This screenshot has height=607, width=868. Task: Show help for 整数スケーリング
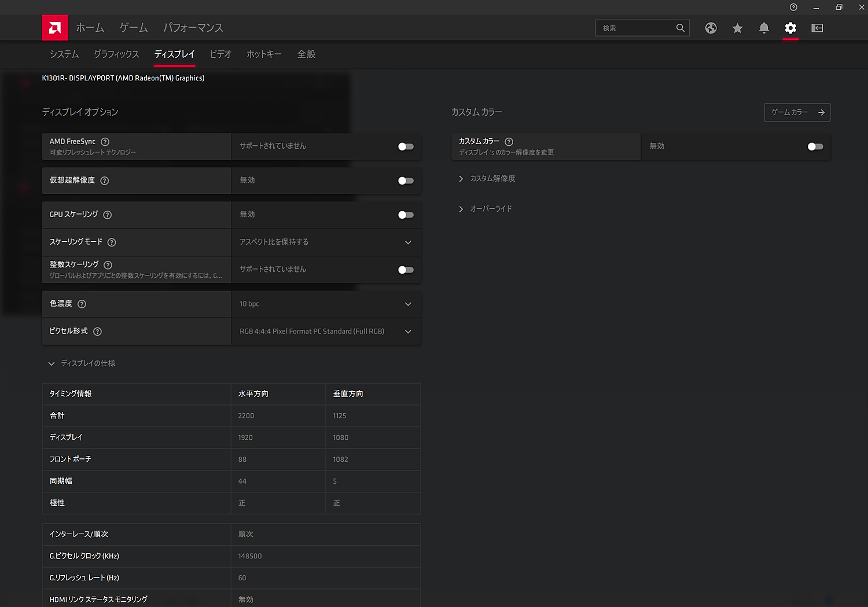point(108,265)
